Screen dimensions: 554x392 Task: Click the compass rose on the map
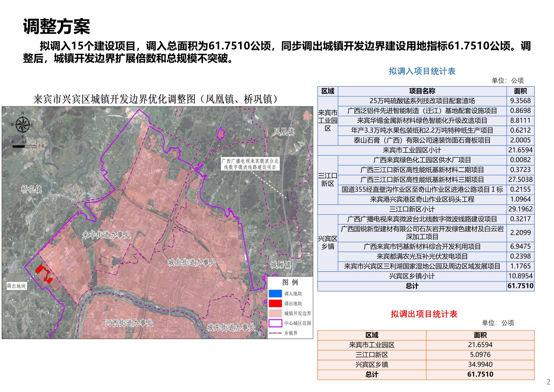[23, 125]
